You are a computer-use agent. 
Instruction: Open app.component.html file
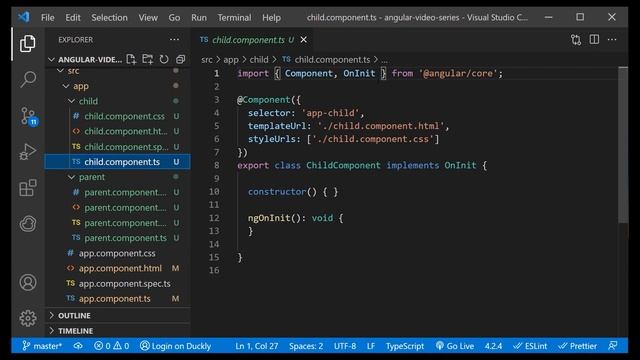click(x=120, y=269)
